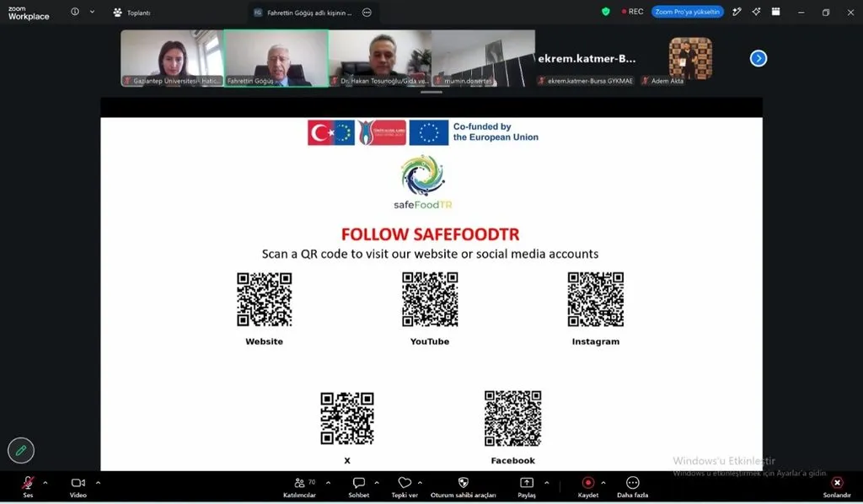The image size is (863, 504).
Task: Restore down the Zoom window
Action: point(826,12)
